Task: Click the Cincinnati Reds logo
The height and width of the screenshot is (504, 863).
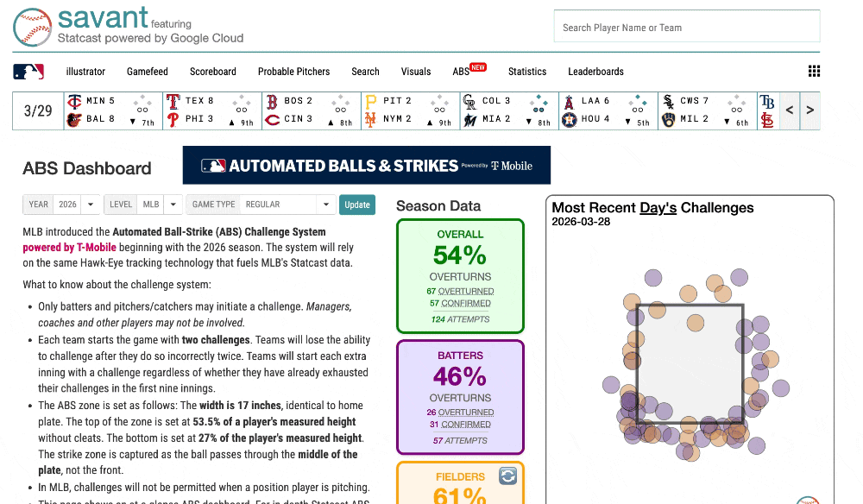Action: point(272,119)
